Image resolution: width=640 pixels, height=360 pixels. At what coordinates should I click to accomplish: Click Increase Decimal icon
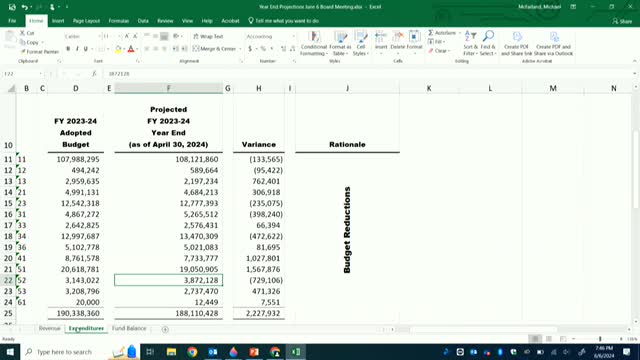tap(284, 49)
